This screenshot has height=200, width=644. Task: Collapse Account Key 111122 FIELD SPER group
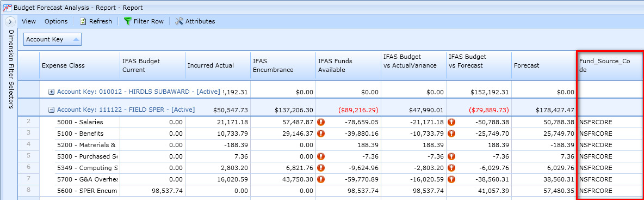[x=51, y=110]
